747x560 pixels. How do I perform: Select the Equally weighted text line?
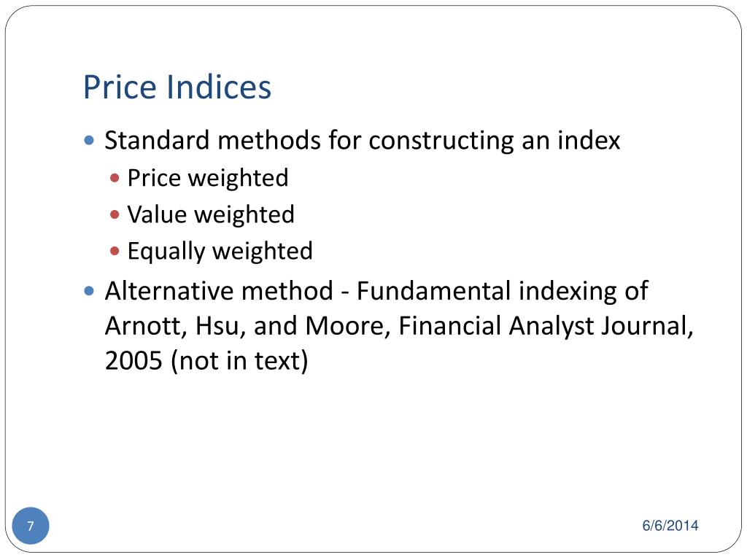(220, 252)
